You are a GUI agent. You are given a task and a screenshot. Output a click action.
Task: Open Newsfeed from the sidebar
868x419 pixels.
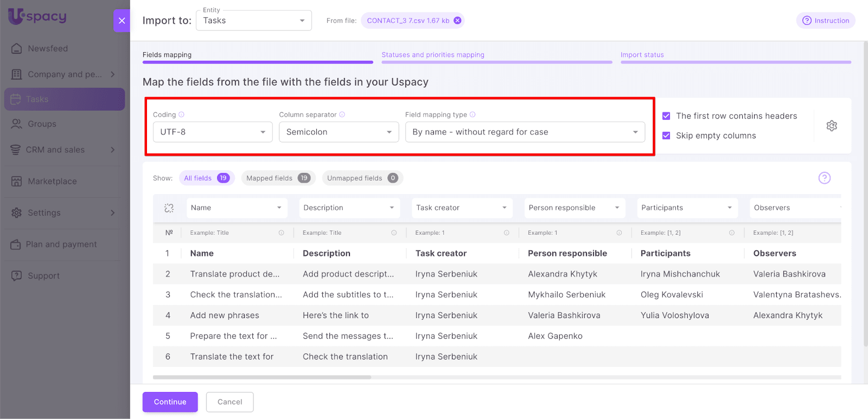point(48,49)
